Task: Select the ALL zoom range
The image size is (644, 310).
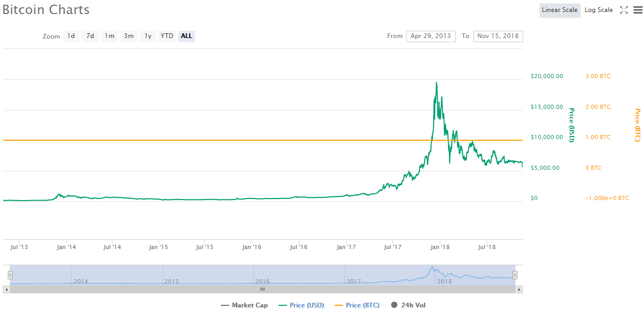Action: 187,36
